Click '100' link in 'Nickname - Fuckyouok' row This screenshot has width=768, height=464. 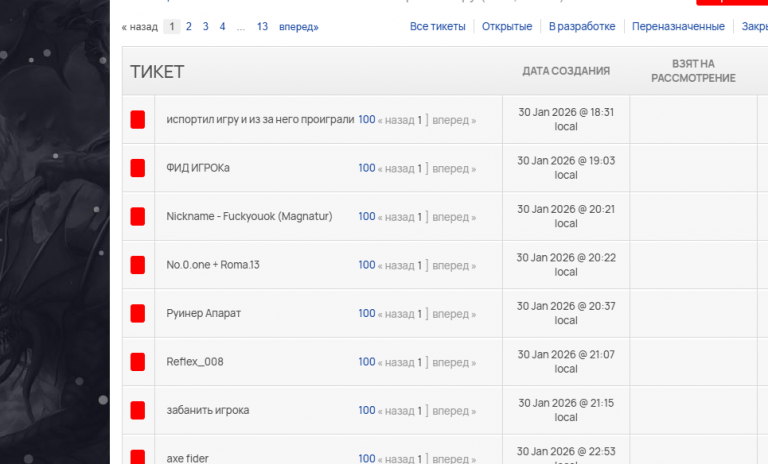[x=366, y=217]
